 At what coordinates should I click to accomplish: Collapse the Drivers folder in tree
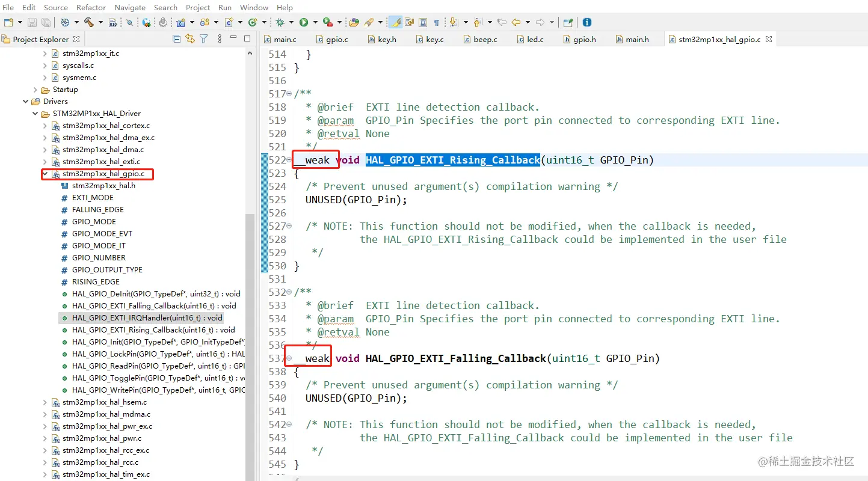click(x=26, y=102)
